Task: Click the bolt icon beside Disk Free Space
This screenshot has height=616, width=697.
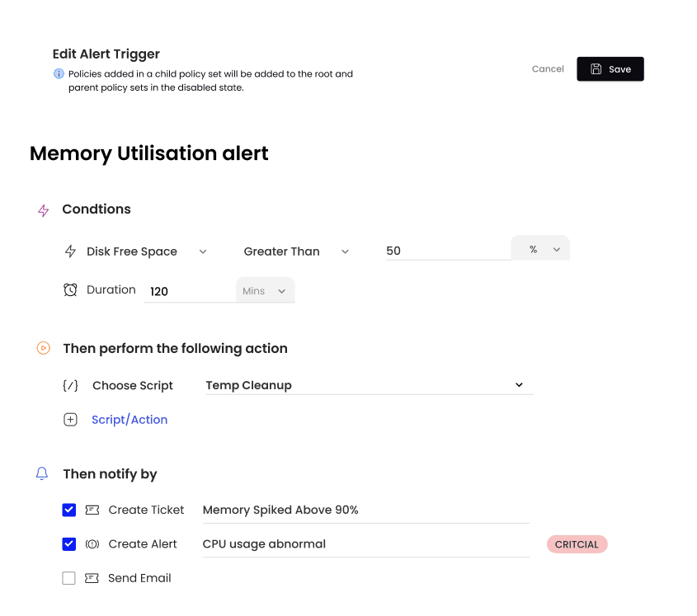Action: pyautogui.click(x=70, y=252)
